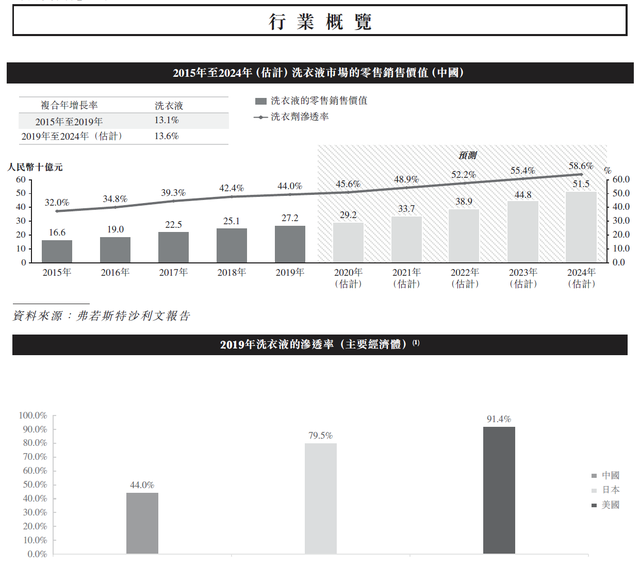Click the 13.6% growth rate cell
This screenshot has height=566, width=640.
167,136
